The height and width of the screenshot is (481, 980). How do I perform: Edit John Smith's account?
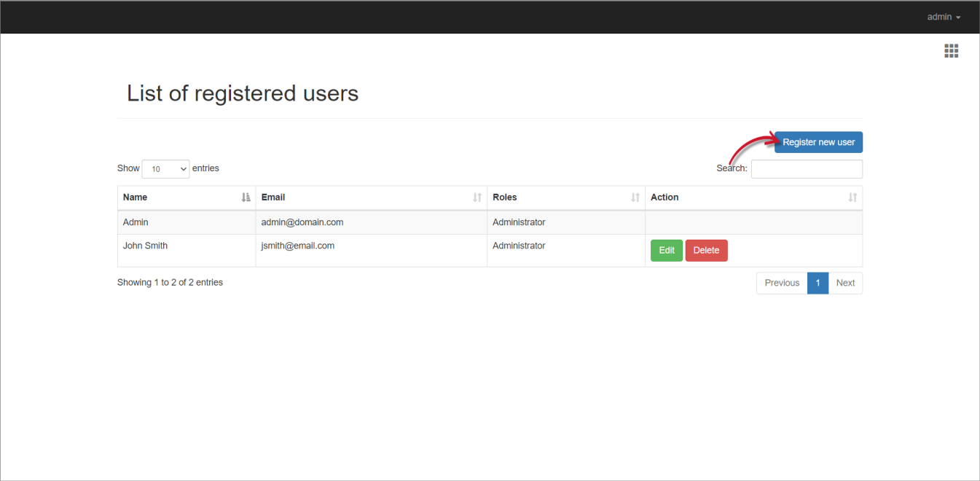pyautogui.click(x=666, y=250)
